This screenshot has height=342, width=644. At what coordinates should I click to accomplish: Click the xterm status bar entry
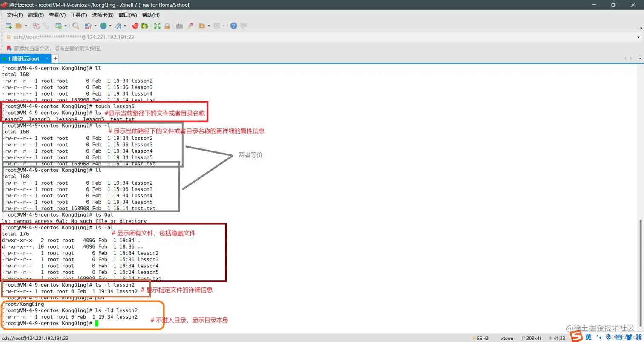point(507,338)
